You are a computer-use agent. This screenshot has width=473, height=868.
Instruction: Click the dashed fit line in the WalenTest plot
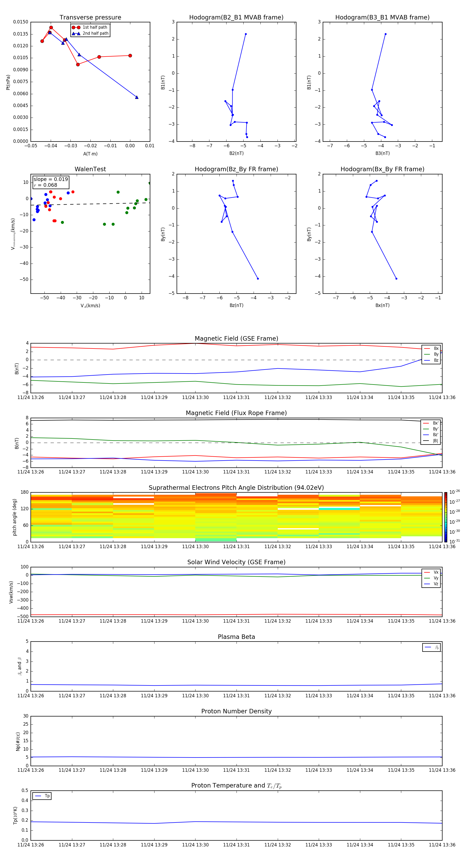[x=91, y=204]
